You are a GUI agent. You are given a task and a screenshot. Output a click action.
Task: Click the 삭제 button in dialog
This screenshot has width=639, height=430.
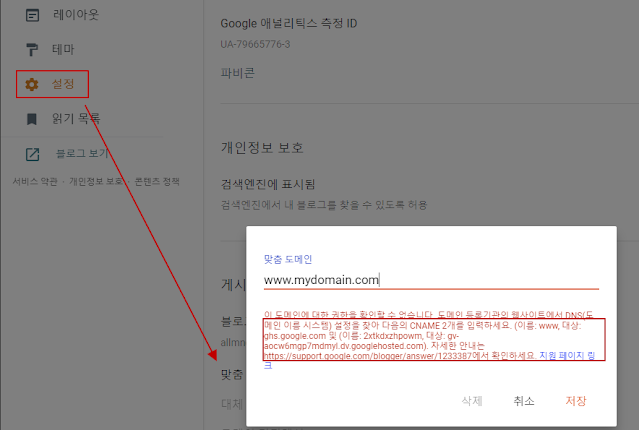click(x=472, y=401)
